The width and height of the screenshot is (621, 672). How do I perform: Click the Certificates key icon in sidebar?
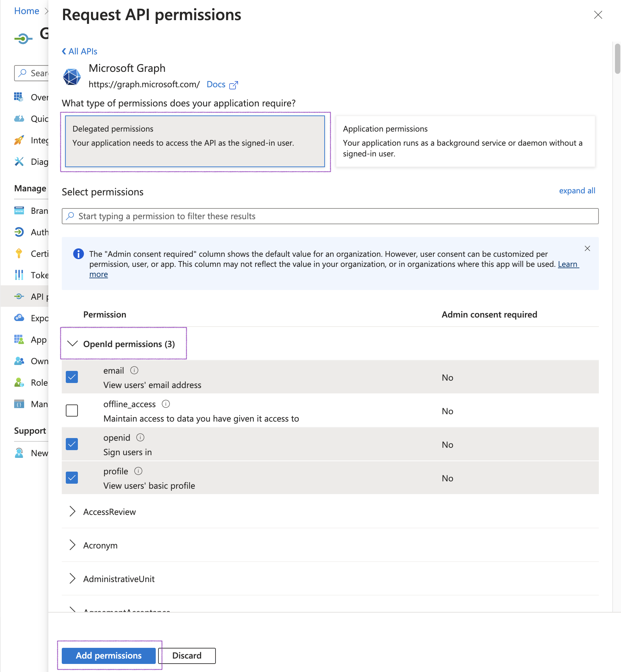click(x=19, y=254)
